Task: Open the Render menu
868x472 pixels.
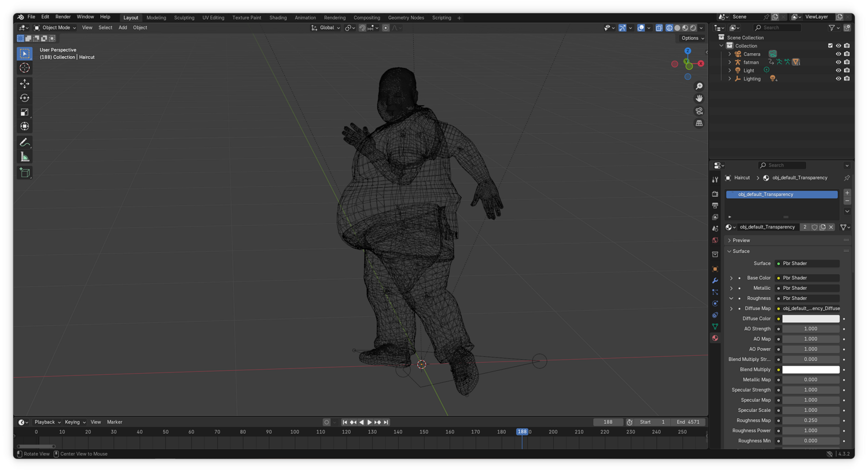Action: [62, 17]
